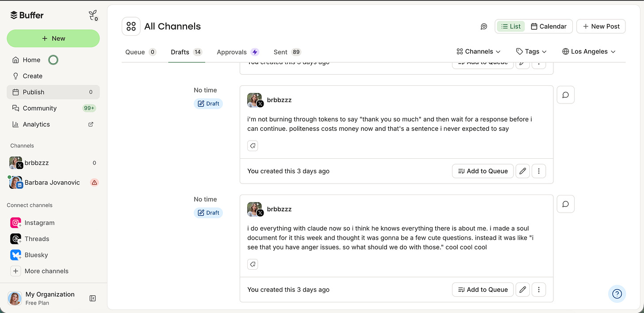Screen dimensions: 644x313
Task: Click the warning icon next to Barbara Jovanovic
Action: pos(94,182)
